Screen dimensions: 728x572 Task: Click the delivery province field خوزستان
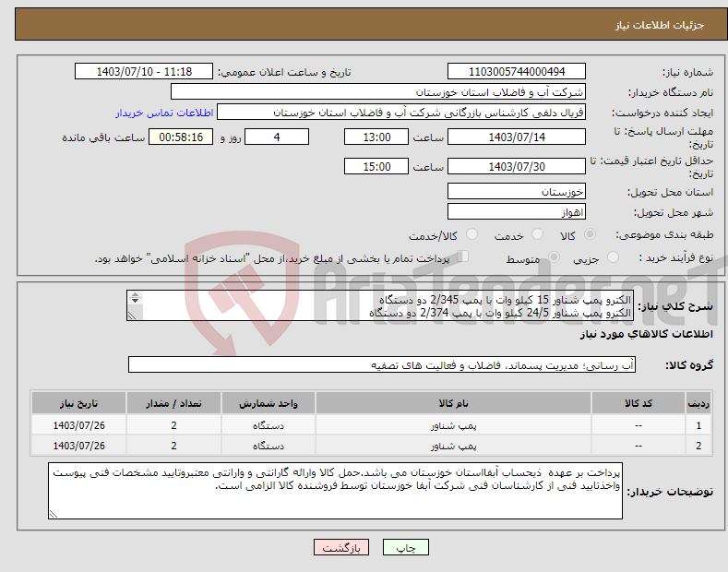[517, 191]
